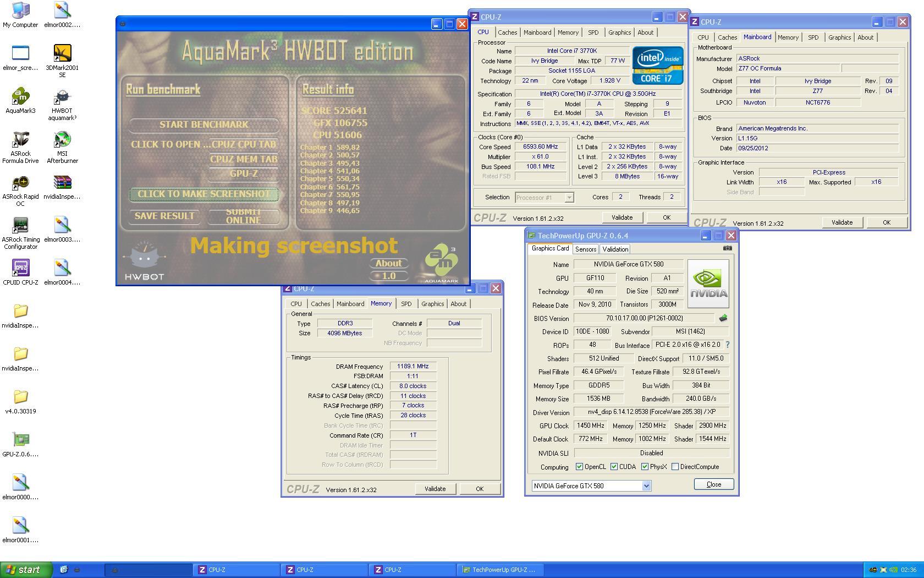Click the GPU-Z BIOS save chip icon

[x=723, y=318]
